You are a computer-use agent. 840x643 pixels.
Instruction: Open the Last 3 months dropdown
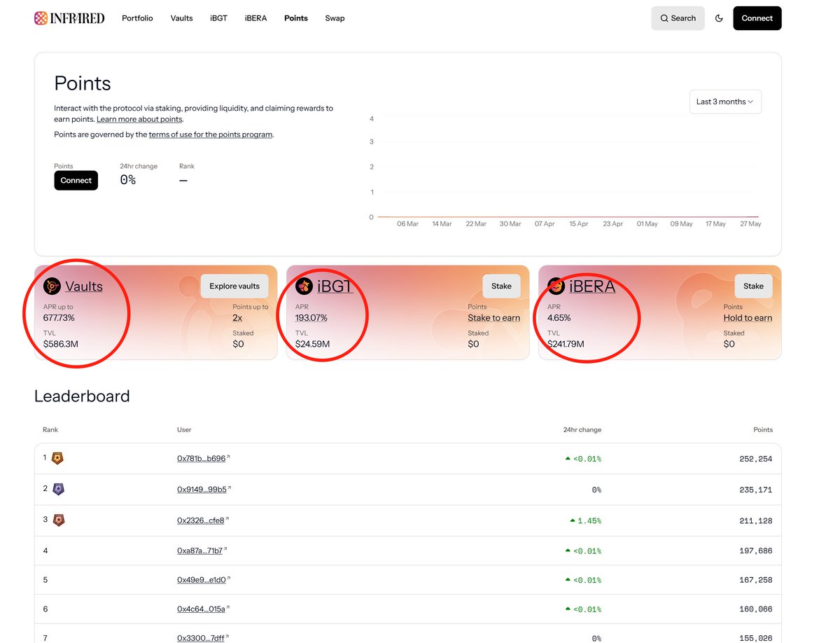(x=725, y=102)
